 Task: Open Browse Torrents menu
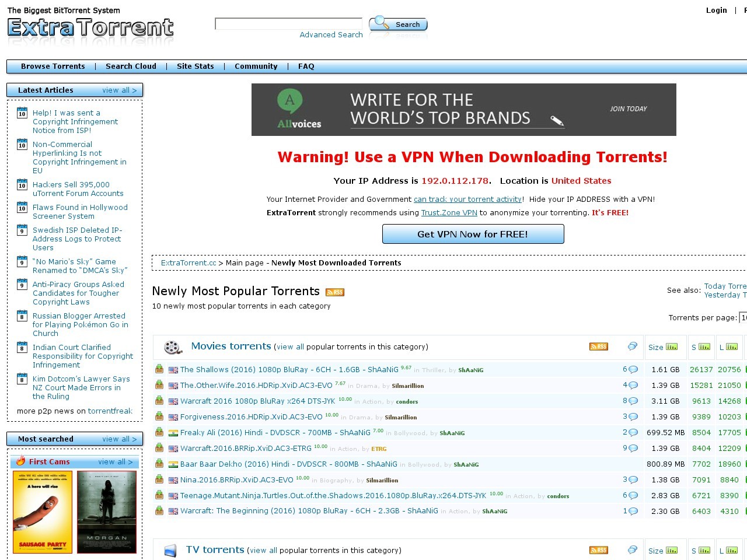click(x=53, y=66)
